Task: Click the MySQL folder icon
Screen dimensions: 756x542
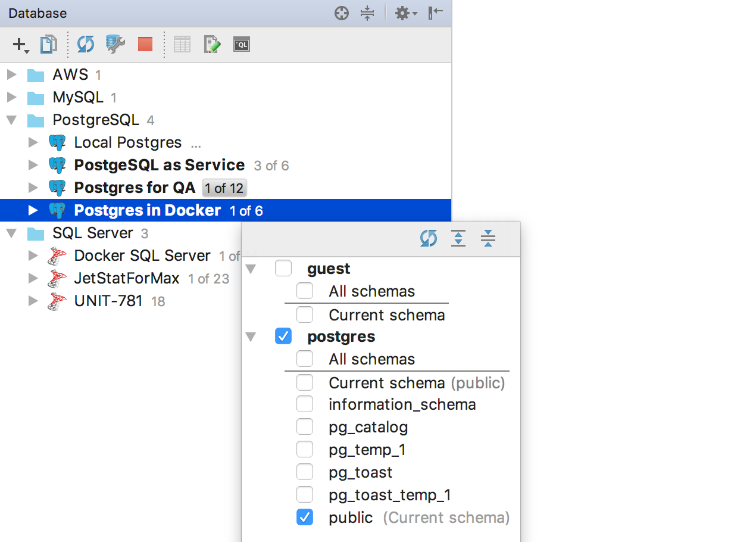Action: click(x=36, y=98)
